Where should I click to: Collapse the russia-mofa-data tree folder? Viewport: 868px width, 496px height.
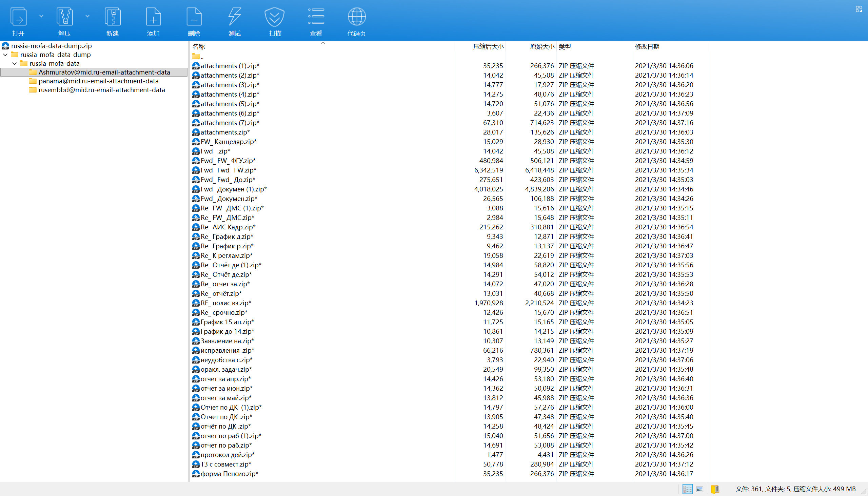[x=14, y=63]
